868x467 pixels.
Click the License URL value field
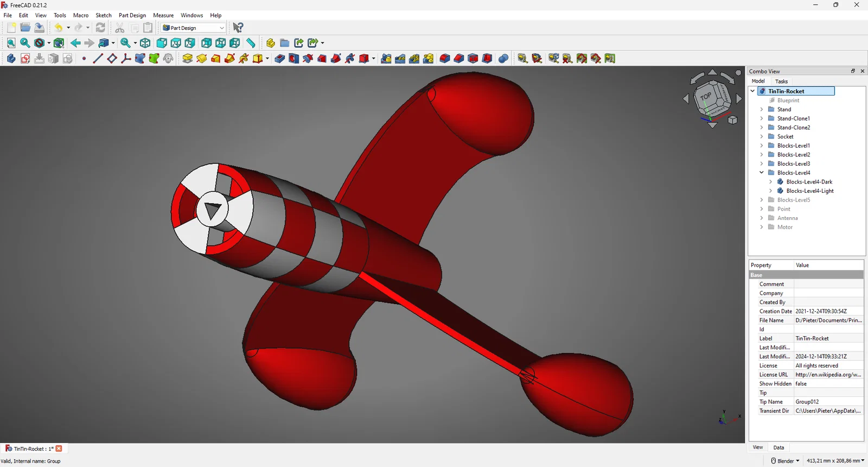coord(828,375)
